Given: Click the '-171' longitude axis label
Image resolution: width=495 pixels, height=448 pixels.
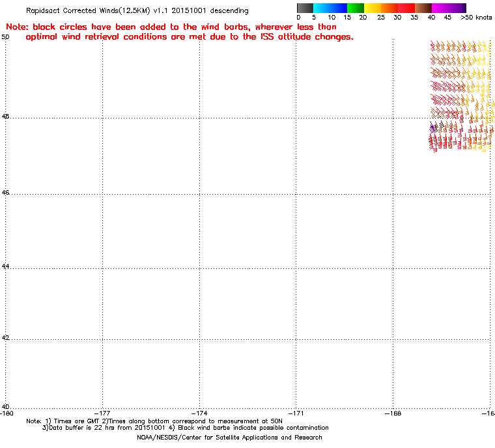Looking at the screenshot, I should 296,413.
